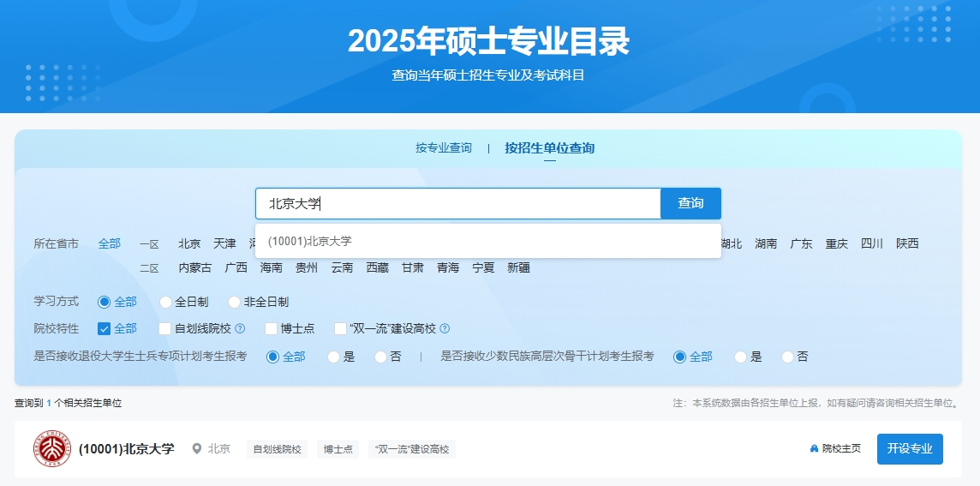
Task: Pick (10001)北京大学 from the suggestion dropdown
Action: coord(310,242)
